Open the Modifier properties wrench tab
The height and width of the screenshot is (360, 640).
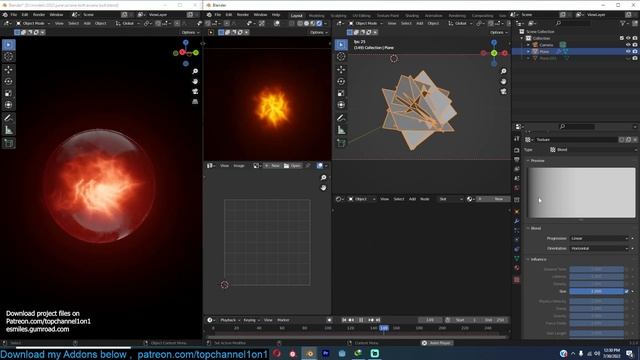pos(517,221)
